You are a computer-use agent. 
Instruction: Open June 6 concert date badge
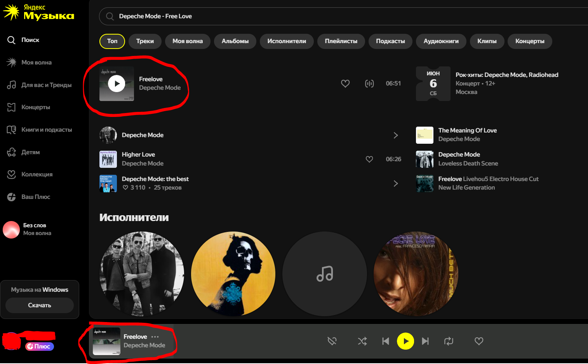pos(433,84)
